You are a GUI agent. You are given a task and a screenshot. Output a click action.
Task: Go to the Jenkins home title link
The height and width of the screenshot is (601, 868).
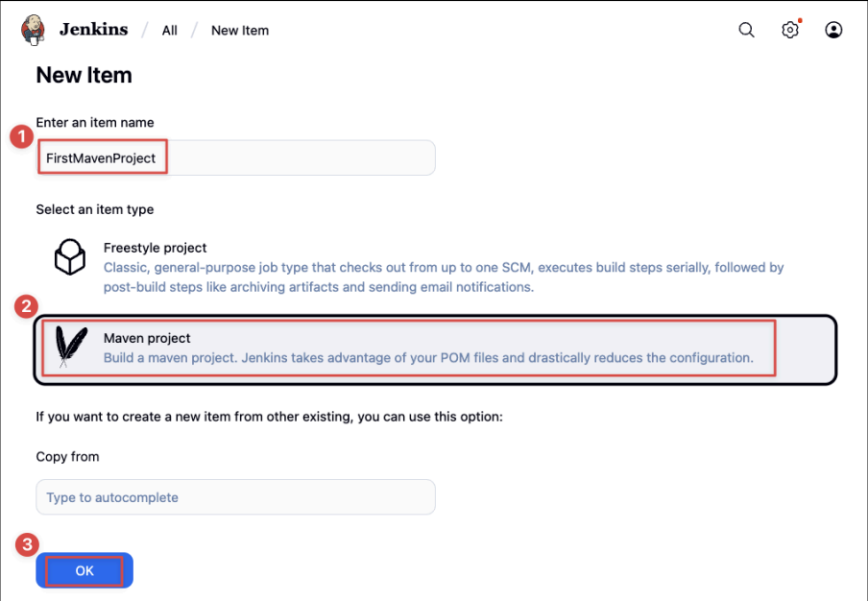click(93, 30)
